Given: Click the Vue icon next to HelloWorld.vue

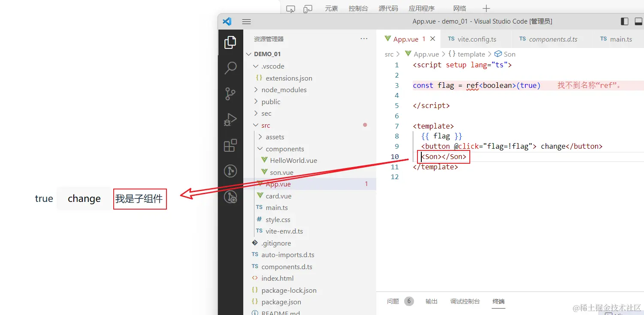Looking at the screenshot, I should 264,160.
